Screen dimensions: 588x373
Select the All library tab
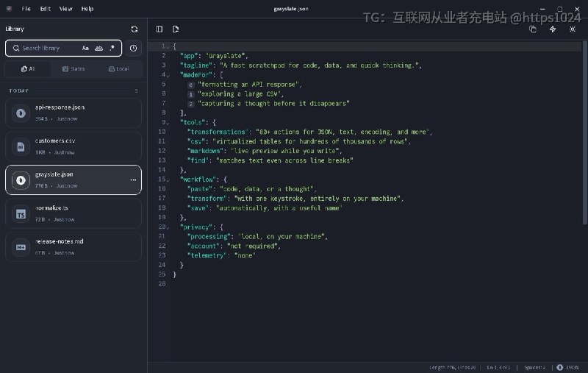[28, 68]
